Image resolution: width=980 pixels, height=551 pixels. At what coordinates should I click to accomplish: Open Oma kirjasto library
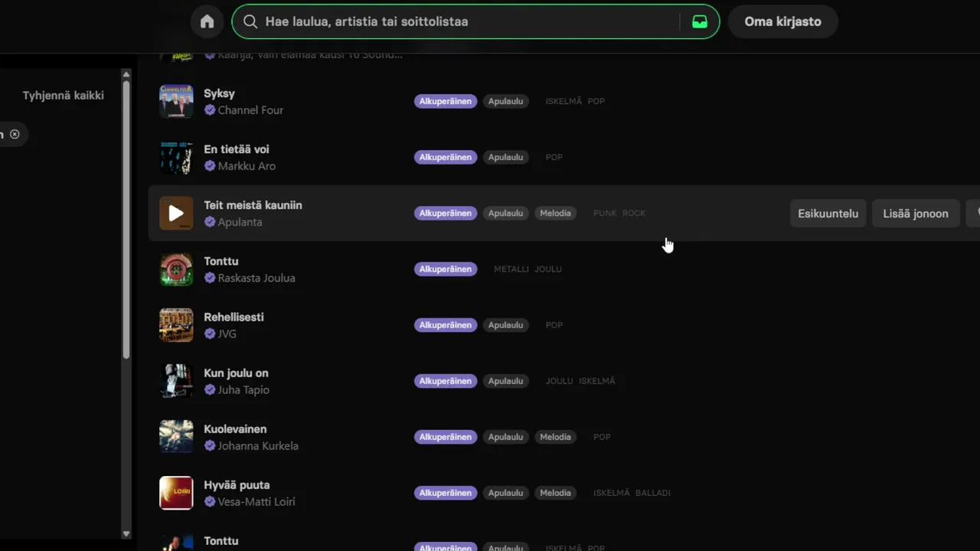(782, 21)
